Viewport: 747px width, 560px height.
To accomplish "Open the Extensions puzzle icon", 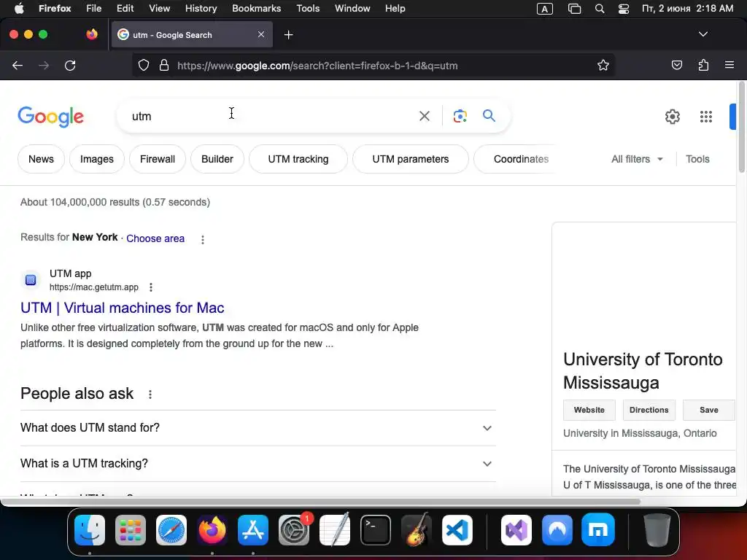I will tap(703, 65).
